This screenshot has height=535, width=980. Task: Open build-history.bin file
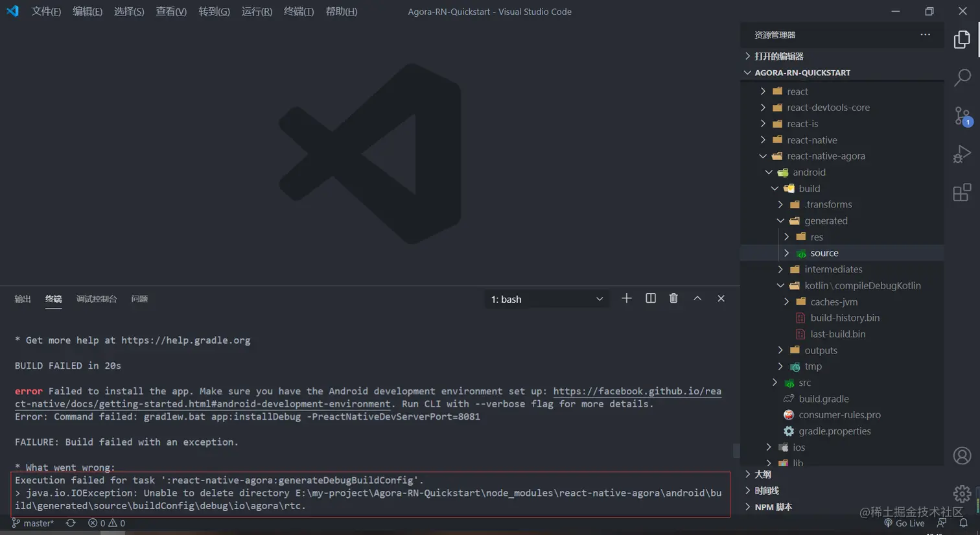pos(842,318)
